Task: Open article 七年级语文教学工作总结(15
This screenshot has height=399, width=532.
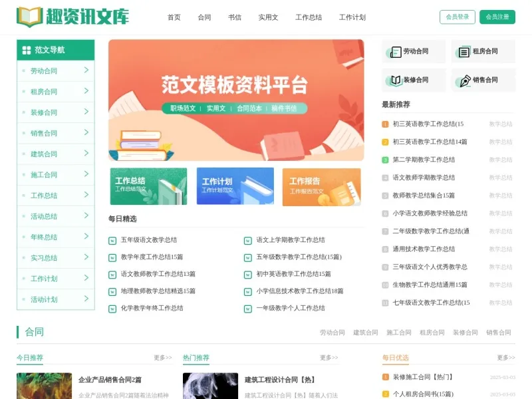Action: pyautogui.click(x=431, y=303)
